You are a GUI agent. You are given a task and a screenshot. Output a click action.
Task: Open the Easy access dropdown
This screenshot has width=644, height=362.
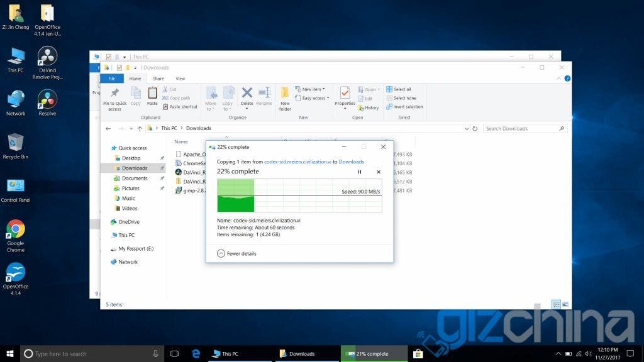tap(312, 98)
